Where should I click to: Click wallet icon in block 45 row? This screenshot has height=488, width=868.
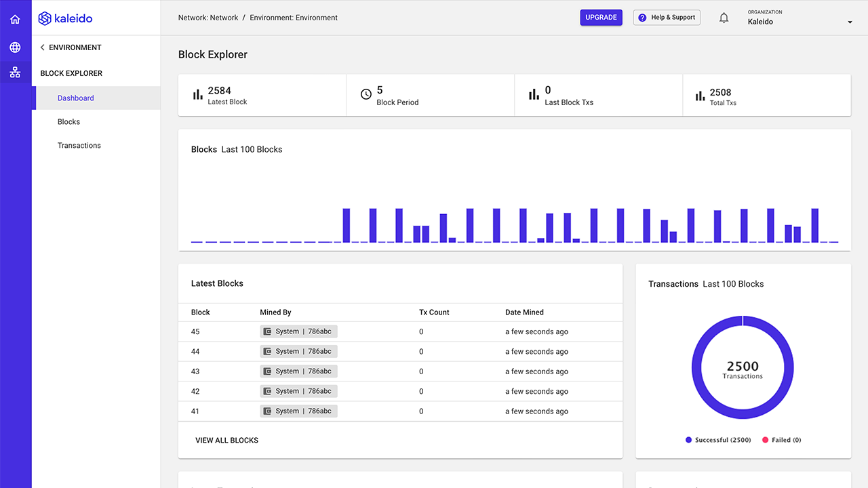pos(268,331)
